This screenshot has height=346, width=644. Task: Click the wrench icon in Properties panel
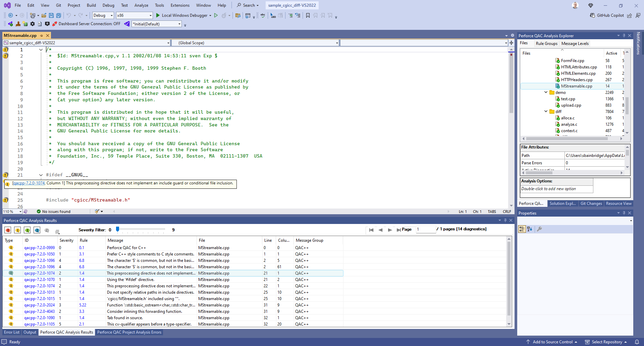coord(539,229)
